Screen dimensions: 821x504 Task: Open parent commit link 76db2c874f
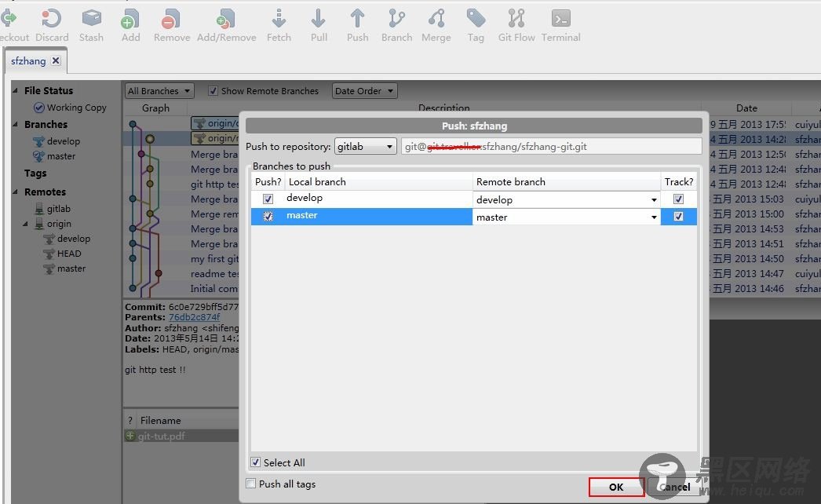tap(194, 317)
